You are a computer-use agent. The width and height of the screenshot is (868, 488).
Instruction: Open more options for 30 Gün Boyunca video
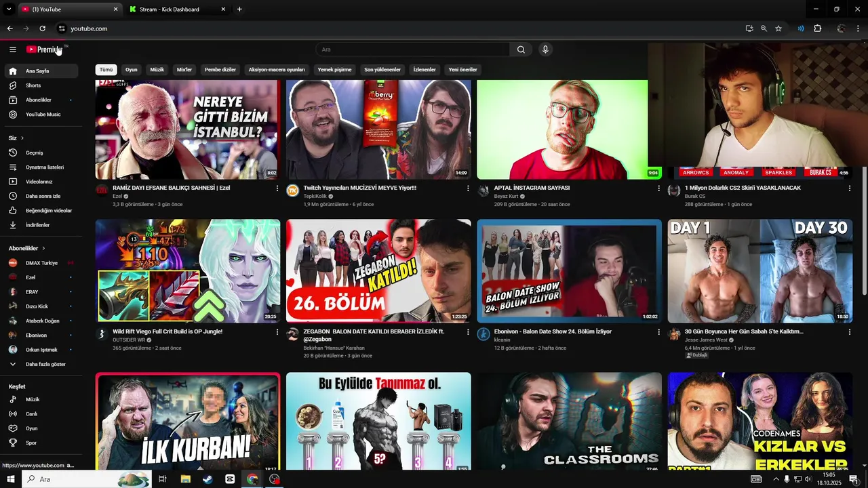[x=850, y=332]
